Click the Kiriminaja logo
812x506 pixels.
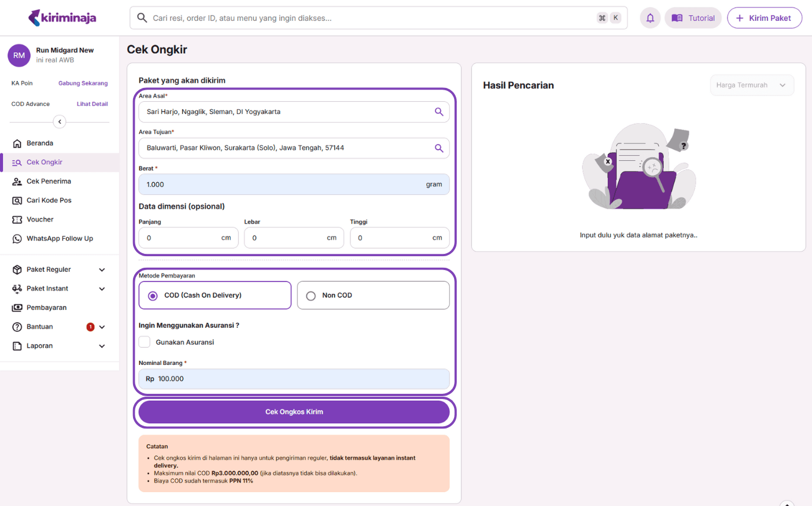[62, 18]
